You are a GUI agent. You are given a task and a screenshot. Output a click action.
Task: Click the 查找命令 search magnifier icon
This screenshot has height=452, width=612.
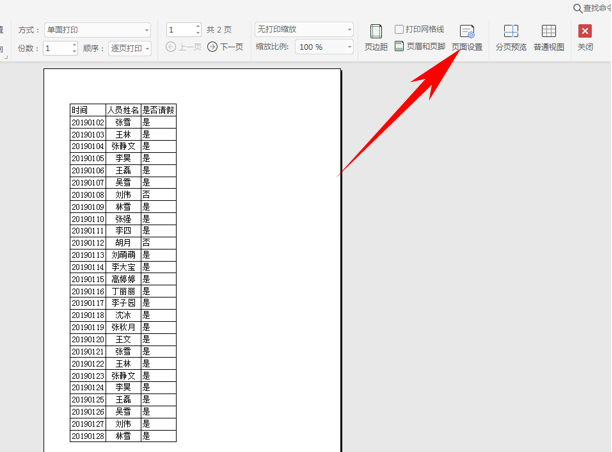pos(577,8)
